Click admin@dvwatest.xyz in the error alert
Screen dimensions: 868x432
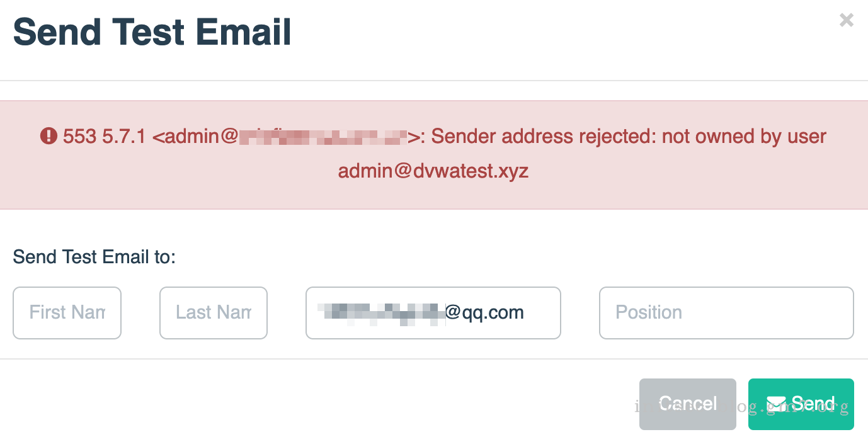433,171
